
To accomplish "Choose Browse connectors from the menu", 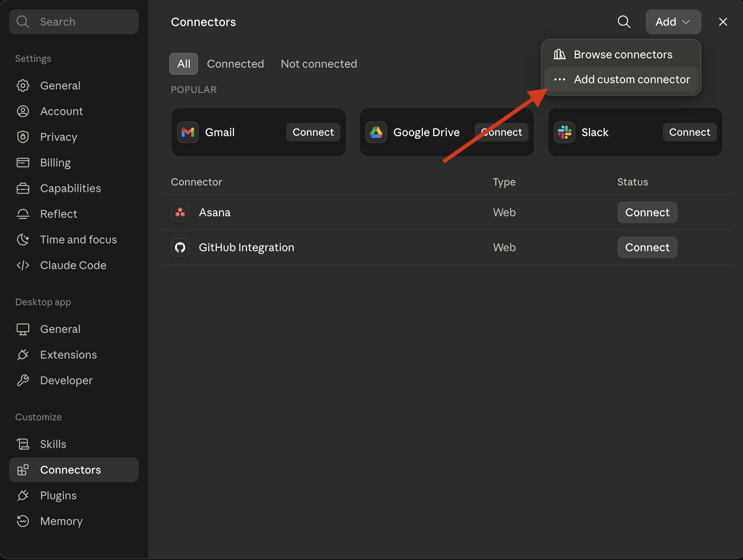I will tap(621, 54).
